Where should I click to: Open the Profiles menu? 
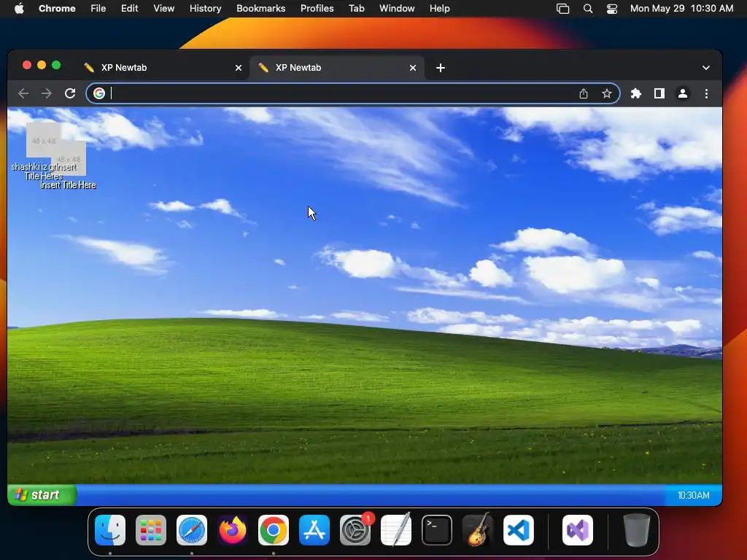317,8
